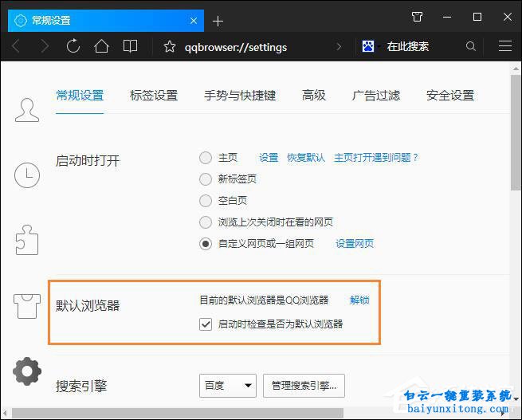Select the 主页 startup radio option
This screenshot has width=522, height=420.
[x=206, y=158]
